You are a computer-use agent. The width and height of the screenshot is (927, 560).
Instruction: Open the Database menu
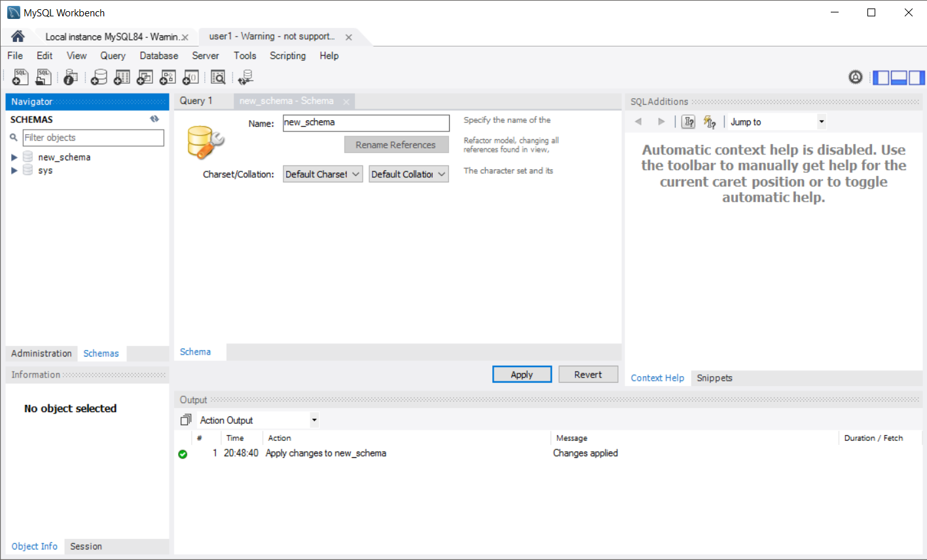[x=159, y=56]
